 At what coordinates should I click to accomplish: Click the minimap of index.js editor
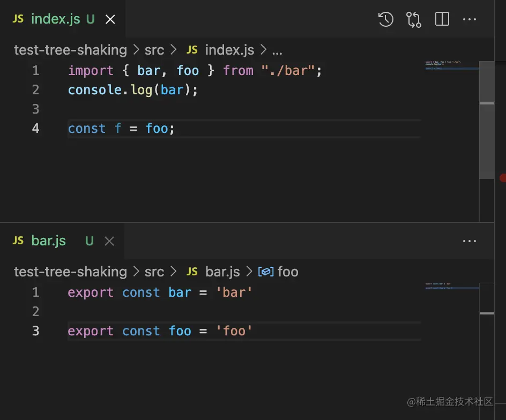pos(449,66)
